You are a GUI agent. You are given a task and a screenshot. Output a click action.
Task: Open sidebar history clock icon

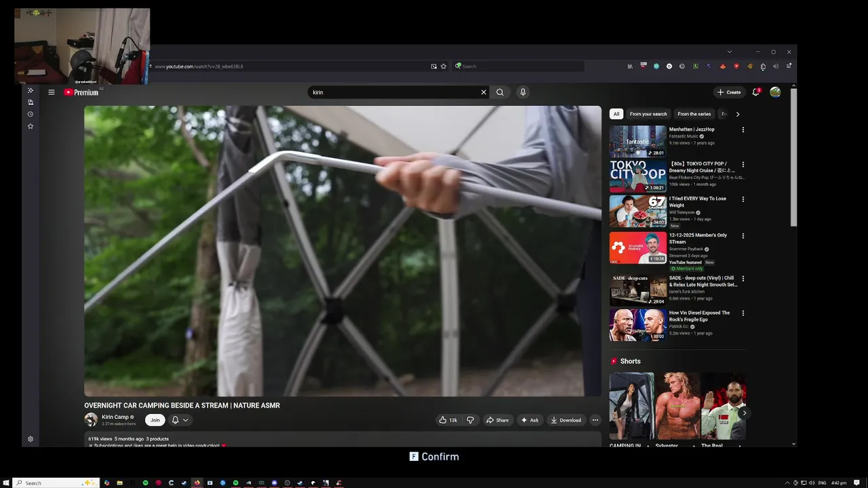pos(31,114)
